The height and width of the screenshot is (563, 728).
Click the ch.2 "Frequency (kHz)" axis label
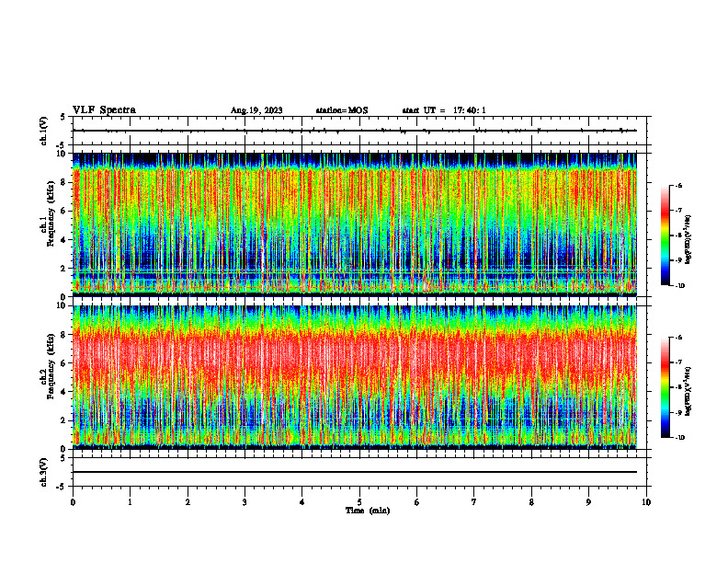tap(51, 368)
